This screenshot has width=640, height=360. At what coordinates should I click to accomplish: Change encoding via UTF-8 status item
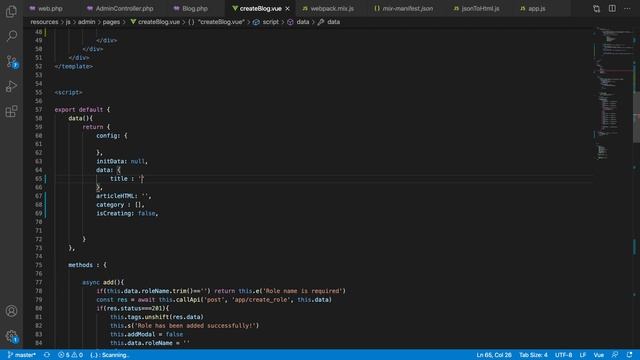pos(563,355)
